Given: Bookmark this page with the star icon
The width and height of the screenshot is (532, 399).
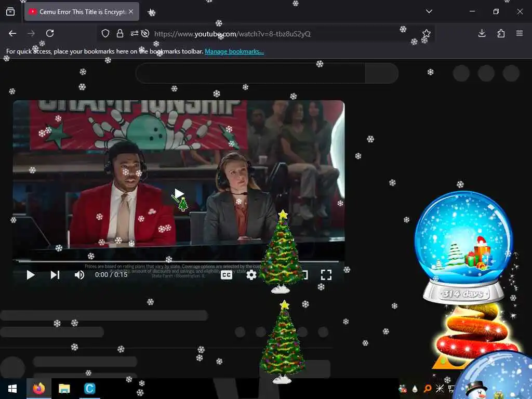Looking at the screenshot, I should point(427,33).
